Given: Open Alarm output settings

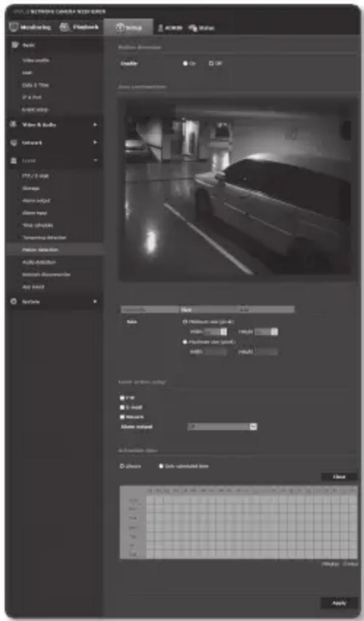Looking at the screenshot, I should click(x=36, y=200).
